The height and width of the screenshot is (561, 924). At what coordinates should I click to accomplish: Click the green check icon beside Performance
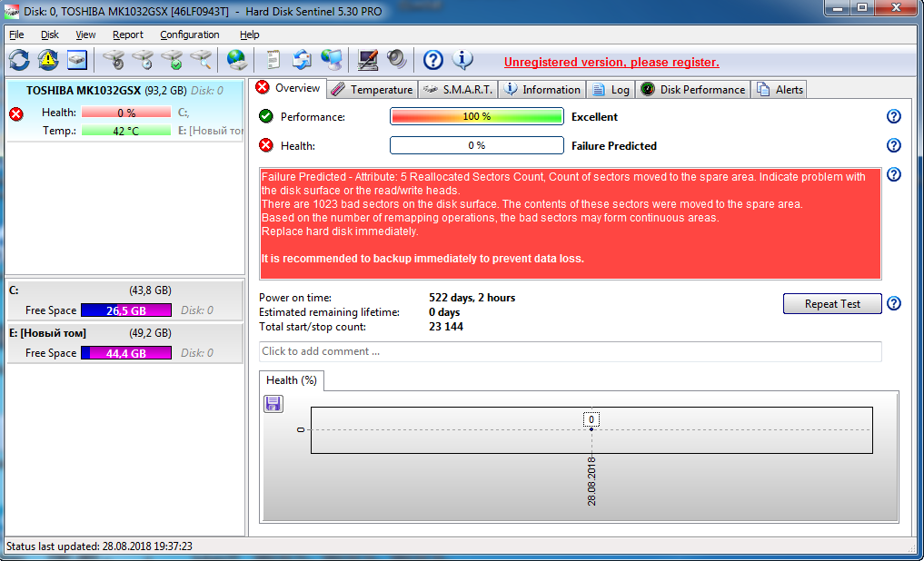pyautogui.click(x=266, y=116)
